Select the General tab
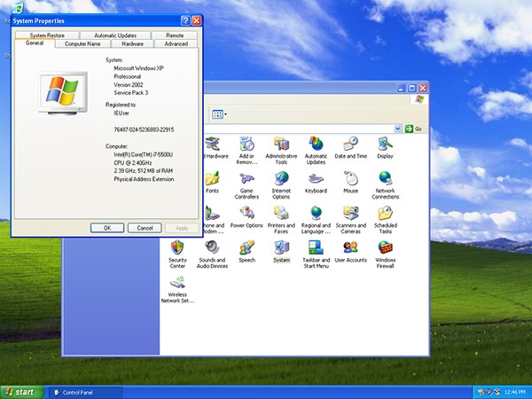532x399 pixels. point(35,43)
